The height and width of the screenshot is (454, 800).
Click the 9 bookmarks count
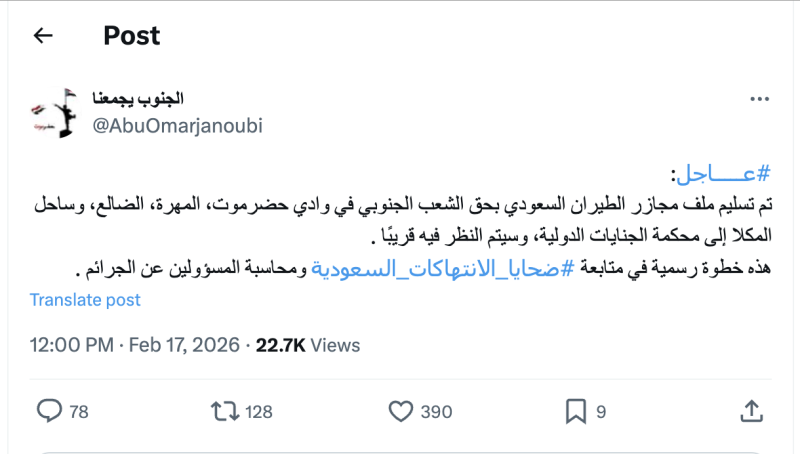click(601, 411)
